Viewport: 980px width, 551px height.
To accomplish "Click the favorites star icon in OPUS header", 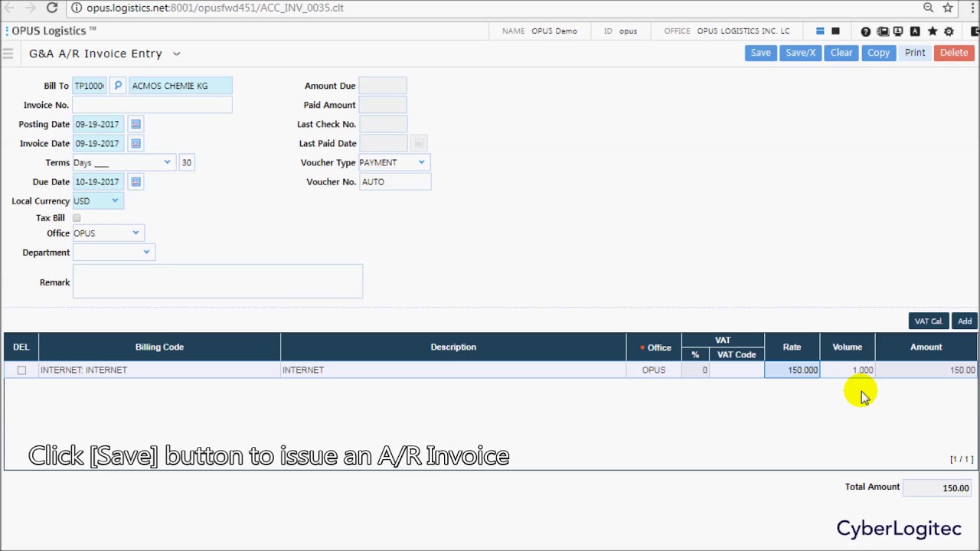I will (932, 31).
